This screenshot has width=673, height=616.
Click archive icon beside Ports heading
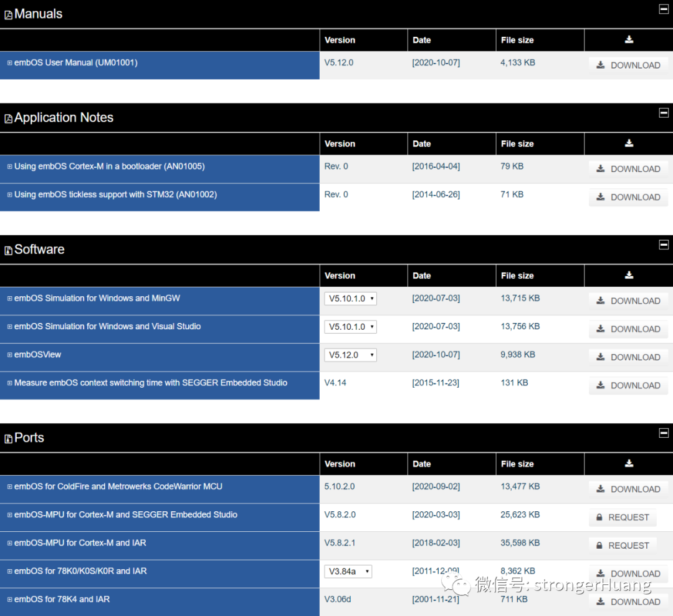pyautogui.click(x=8, y=438)
